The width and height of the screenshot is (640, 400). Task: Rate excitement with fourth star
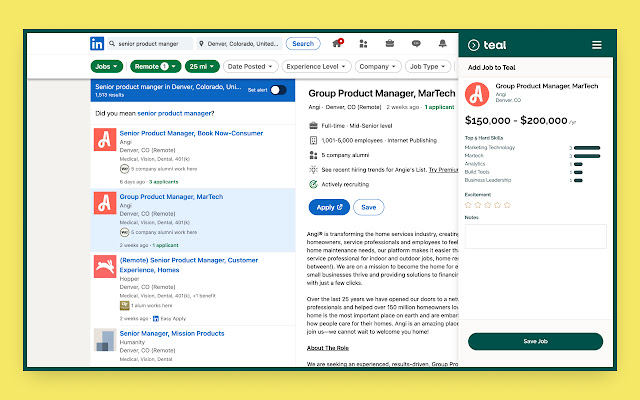(x=497, y=205)
